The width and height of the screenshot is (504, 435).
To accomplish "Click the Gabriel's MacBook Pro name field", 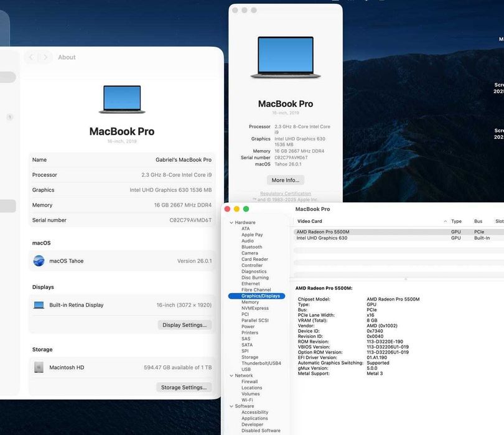I will 184,160.
